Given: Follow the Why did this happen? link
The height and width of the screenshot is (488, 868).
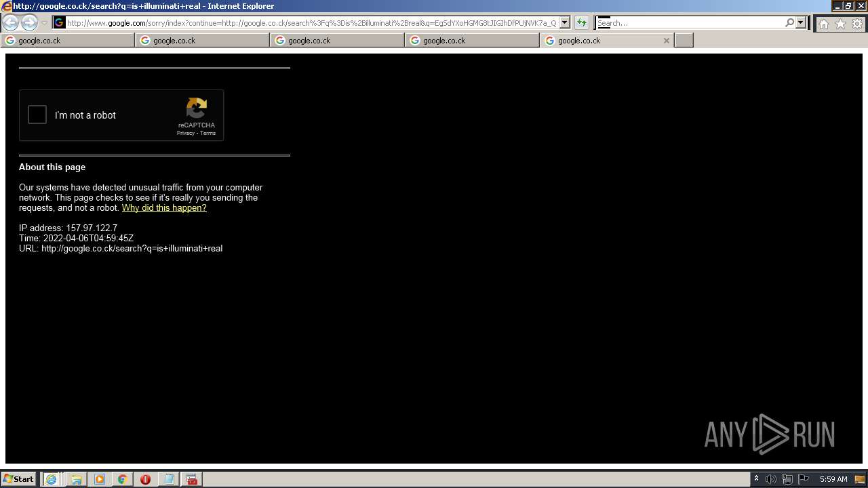Looking at the screenshot, I should coord(164,208).
